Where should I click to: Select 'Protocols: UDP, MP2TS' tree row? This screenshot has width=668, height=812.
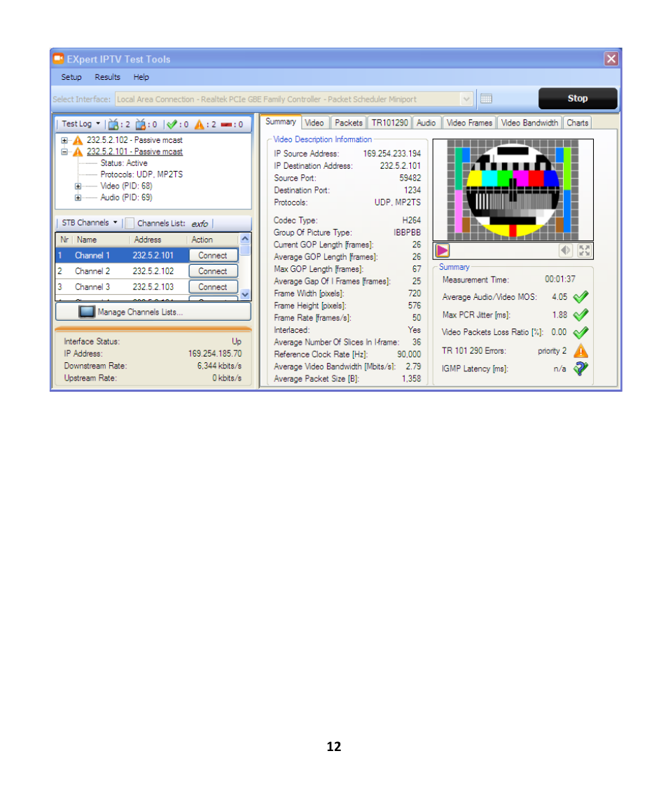coord(141,174)
